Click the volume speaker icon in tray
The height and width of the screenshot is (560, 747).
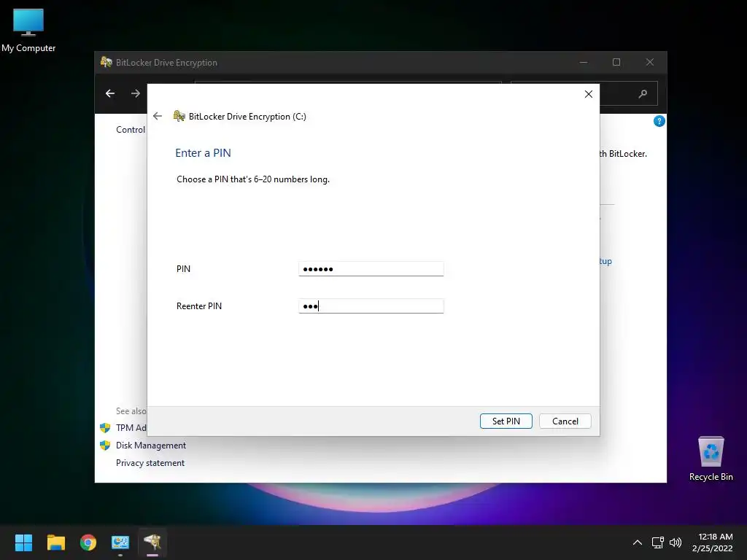[676, 542]
